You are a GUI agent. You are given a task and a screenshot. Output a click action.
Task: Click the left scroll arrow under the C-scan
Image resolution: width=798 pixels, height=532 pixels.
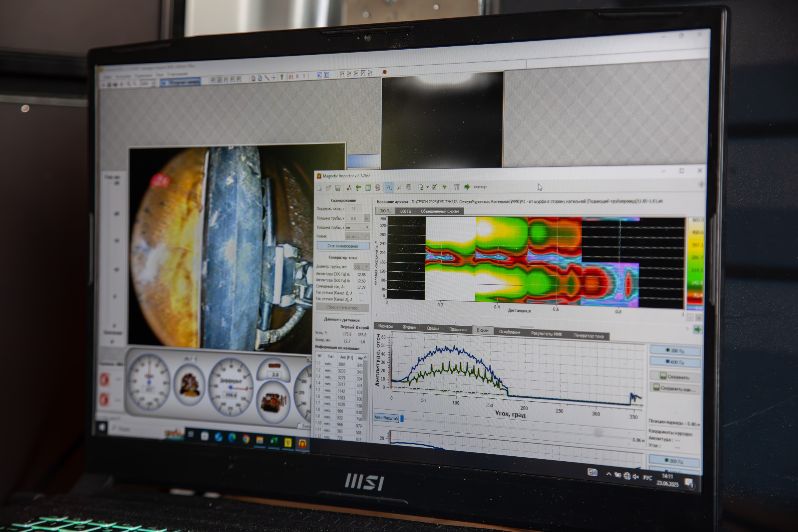coord(376,315)
